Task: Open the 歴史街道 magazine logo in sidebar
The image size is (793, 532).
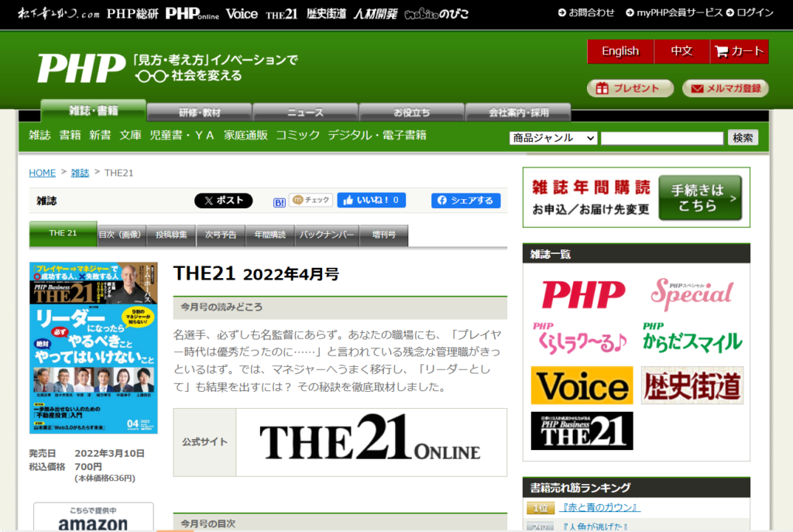Action: coord(692,386)
